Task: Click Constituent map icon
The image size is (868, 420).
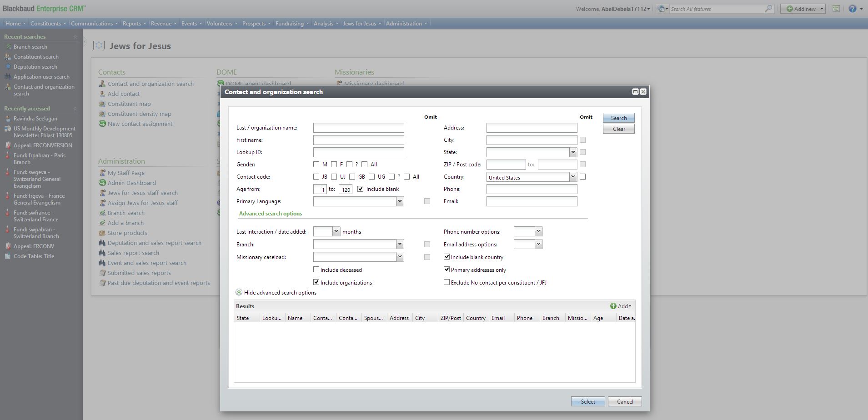Action: (102, 104)
